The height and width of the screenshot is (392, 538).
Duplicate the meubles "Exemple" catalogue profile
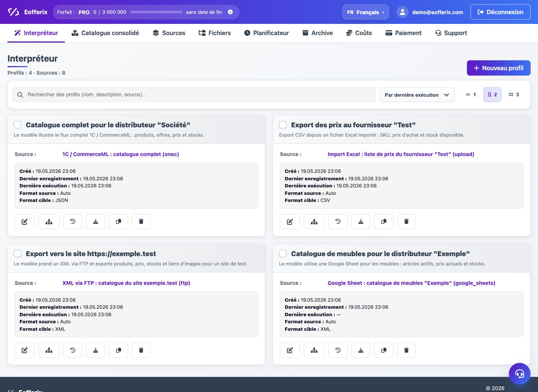pyautogui.click(x=384, y=350)
